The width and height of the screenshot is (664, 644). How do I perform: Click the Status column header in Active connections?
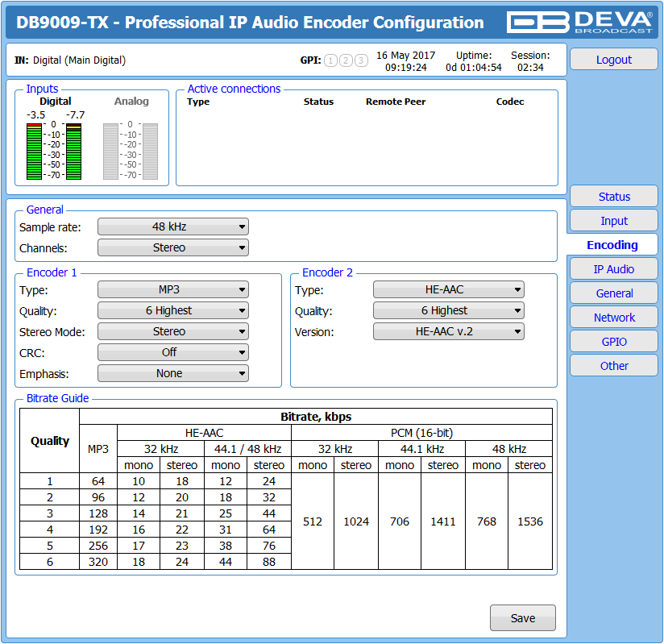click(318, 102)
